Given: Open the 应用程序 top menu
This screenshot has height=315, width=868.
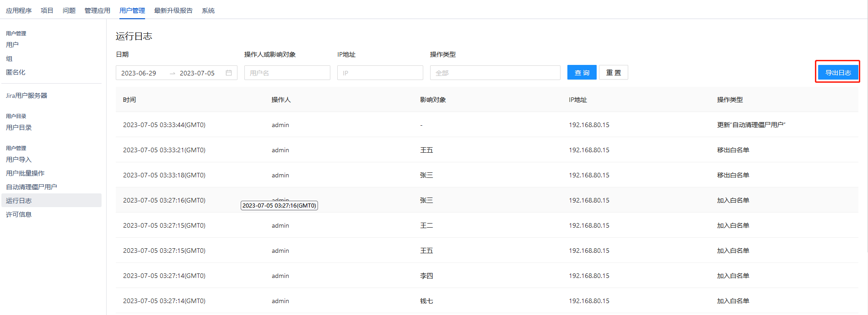Looking at the screenshot, I should coord(19,11).
